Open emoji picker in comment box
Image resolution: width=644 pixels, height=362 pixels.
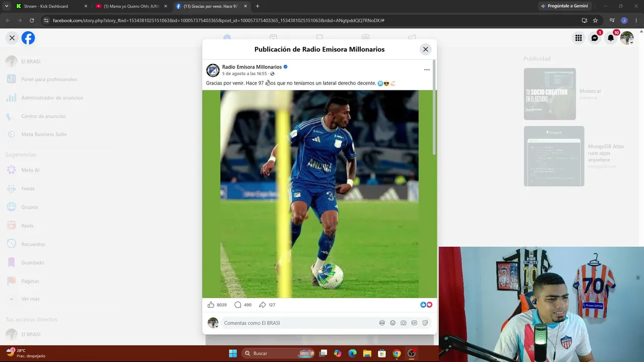[x=393, y=323]
